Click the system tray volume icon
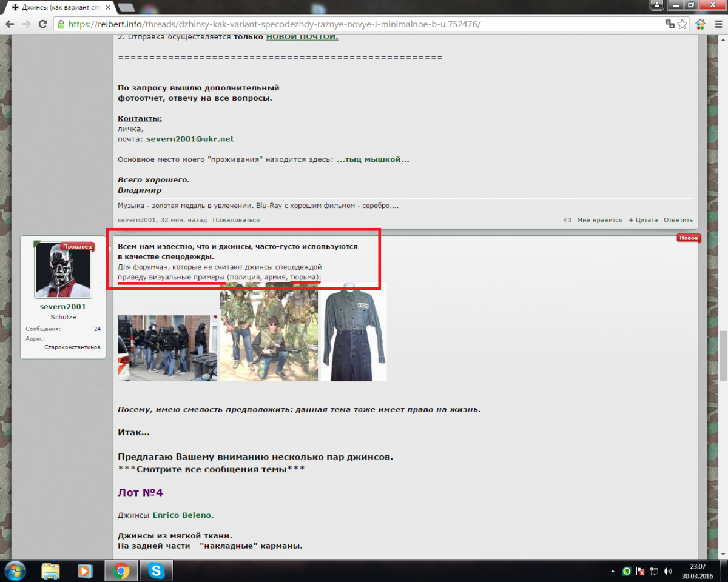The image size is (728, 582). 667,571
